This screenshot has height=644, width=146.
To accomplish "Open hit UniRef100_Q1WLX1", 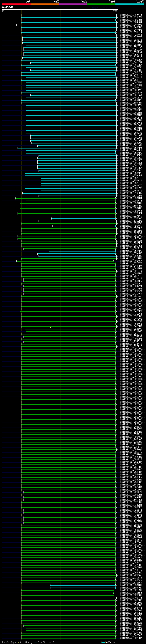I will pyautogui.click(x=131, y=17).
